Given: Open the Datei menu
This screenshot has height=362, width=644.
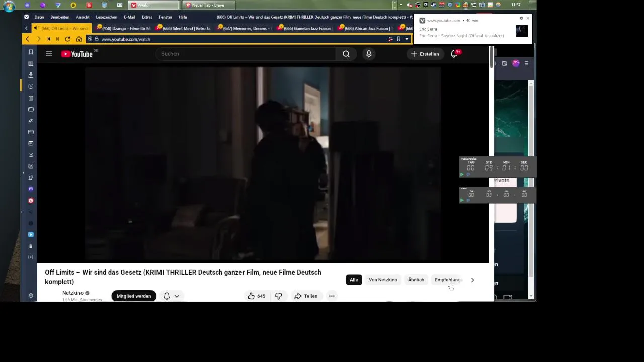Looking at the screenshot, I should (39, 17).
